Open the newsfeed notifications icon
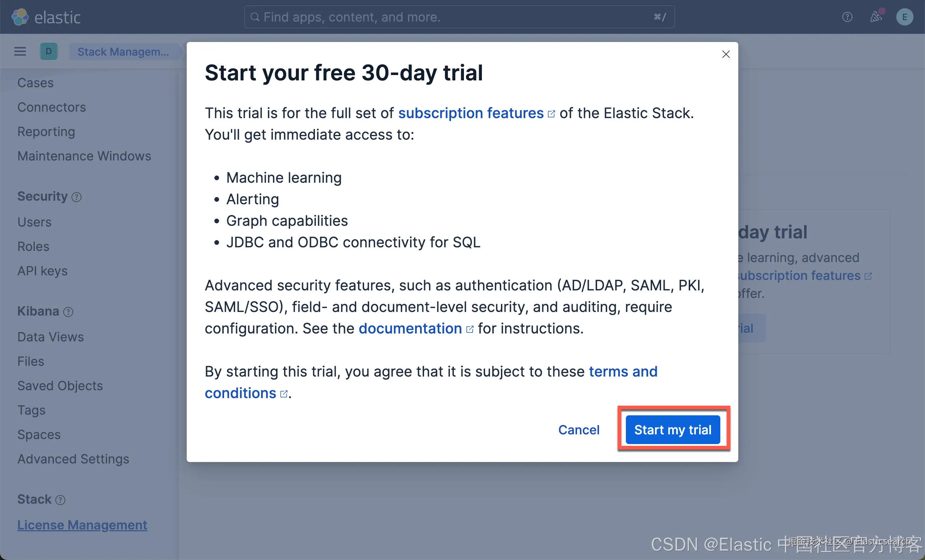 pyautogui.click(x=876, y=17)
